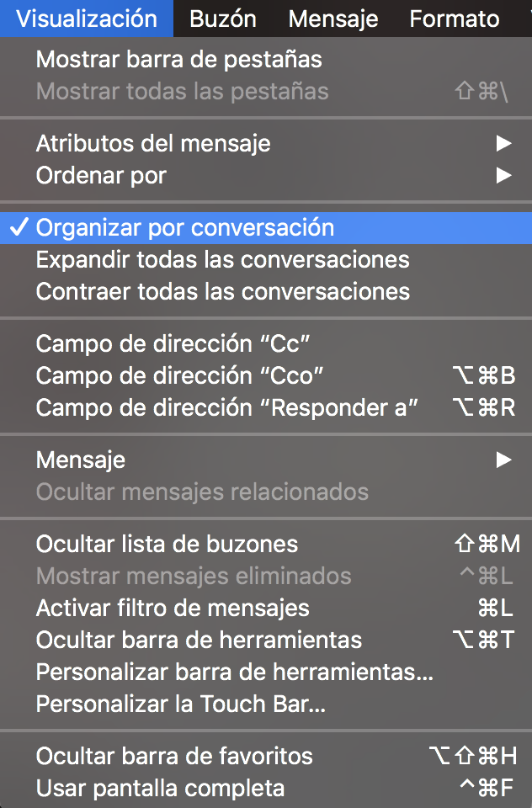This screenshot has width=532, height=808.
Task: Open the Formato menu
Action: pyautogui.click(x=454, y=19)
